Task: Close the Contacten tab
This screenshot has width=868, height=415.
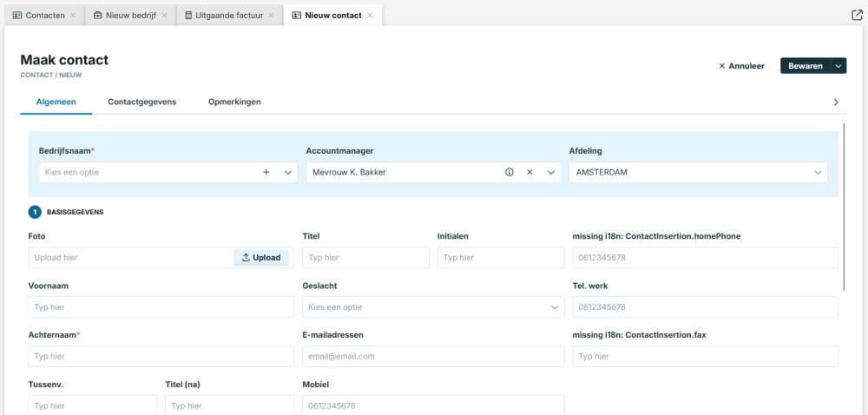Action: [73, 16]
